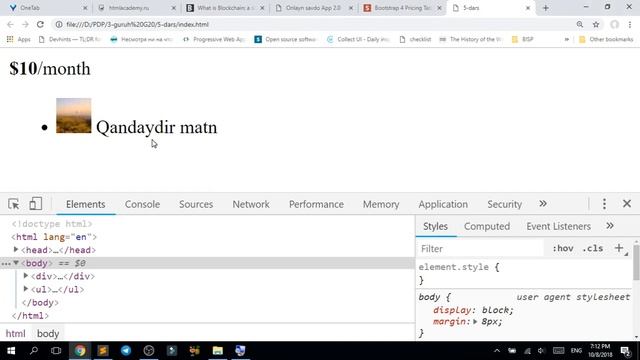Click the Qandaydir matn list text
This screenshot has width=640, height=360.
(x=157, y=127)
